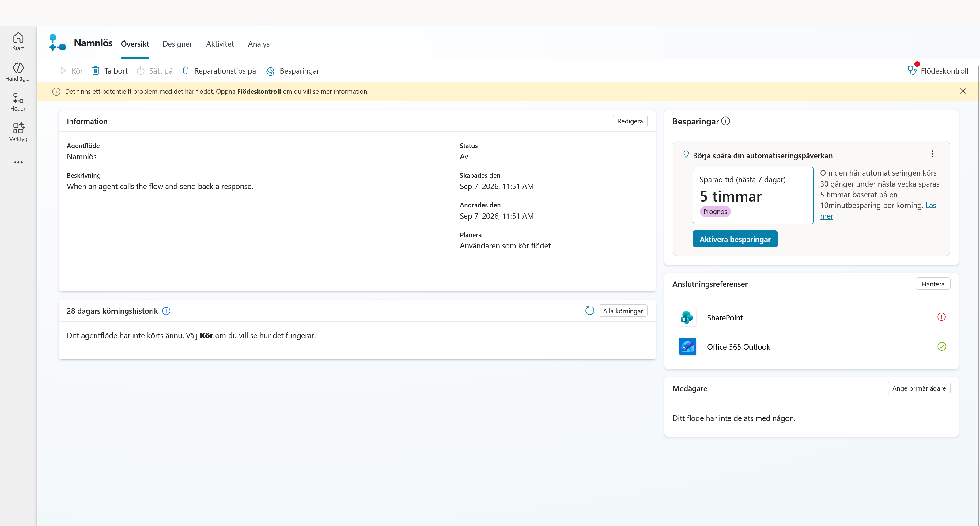Click the SharePoint connection name
The width and height of the screenshot is (980, 526).
point(725,318)
